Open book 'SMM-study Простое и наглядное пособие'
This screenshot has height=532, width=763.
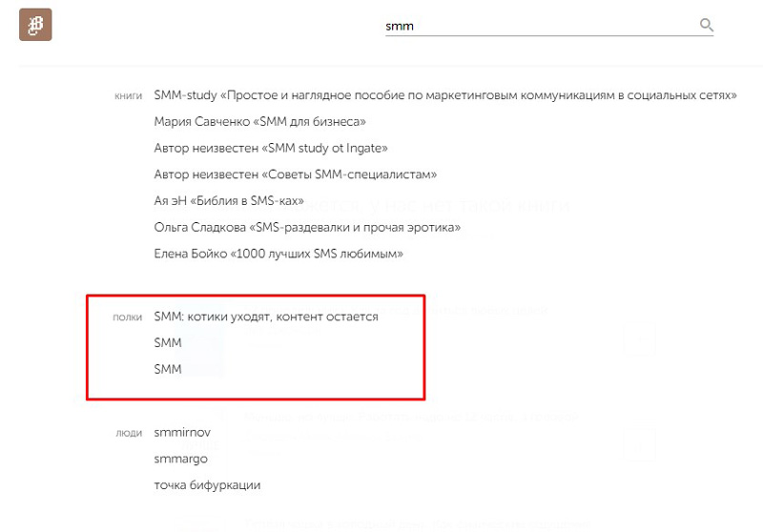pyautogui.click(x=445, y=95)
